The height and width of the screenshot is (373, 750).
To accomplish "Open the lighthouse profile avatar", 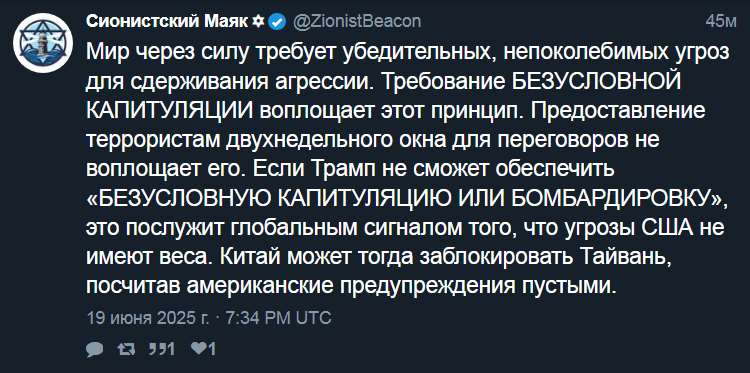I will pyautogui.click(x=43, y=43).
